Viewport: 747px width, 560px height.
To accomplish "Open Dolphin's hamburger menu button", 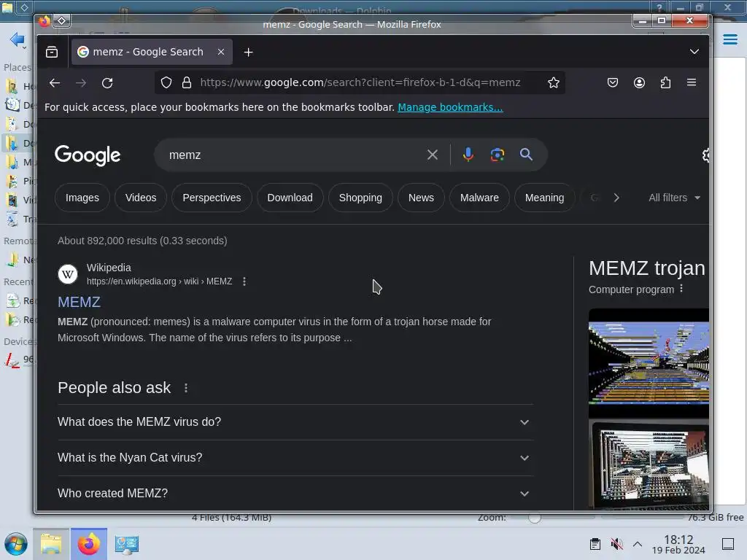I will [x=729, y=39].
